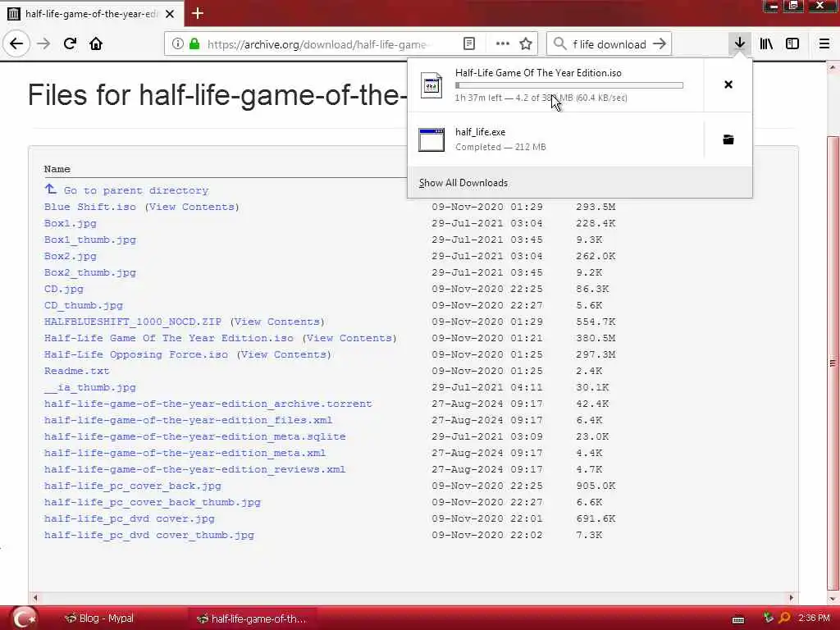840x630 pixels.
Task: Click the forward navigation arrow
Action: click(x=44, y=44)
